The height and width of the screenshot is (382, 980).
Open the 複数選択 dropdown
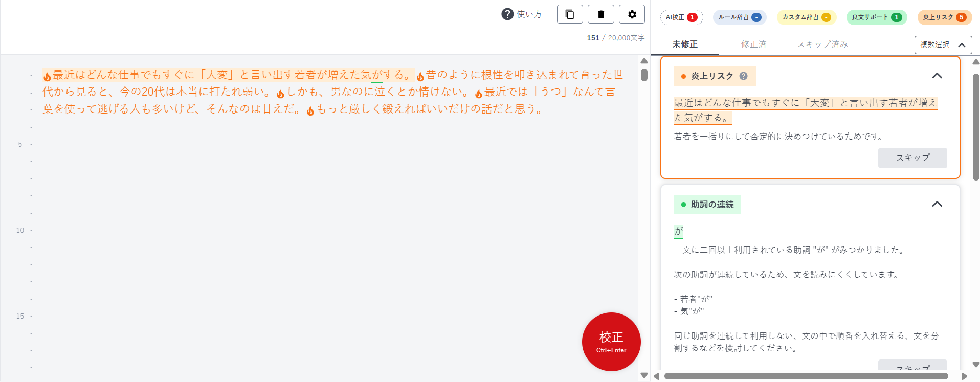(x=943, y=45)
